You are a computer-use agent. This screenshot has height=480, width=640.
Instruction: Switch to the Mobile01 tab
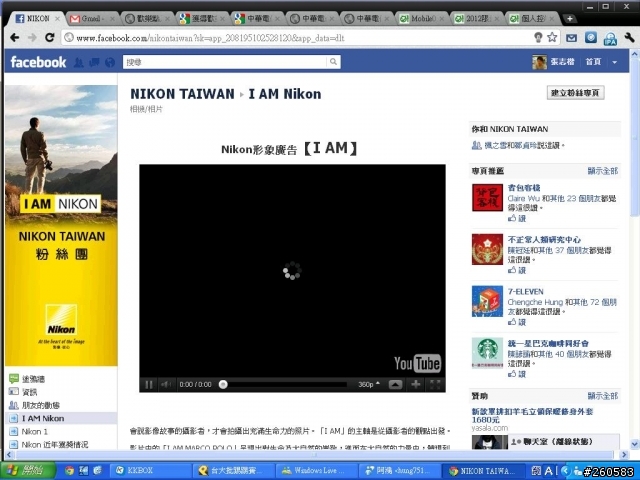(422, 18)
